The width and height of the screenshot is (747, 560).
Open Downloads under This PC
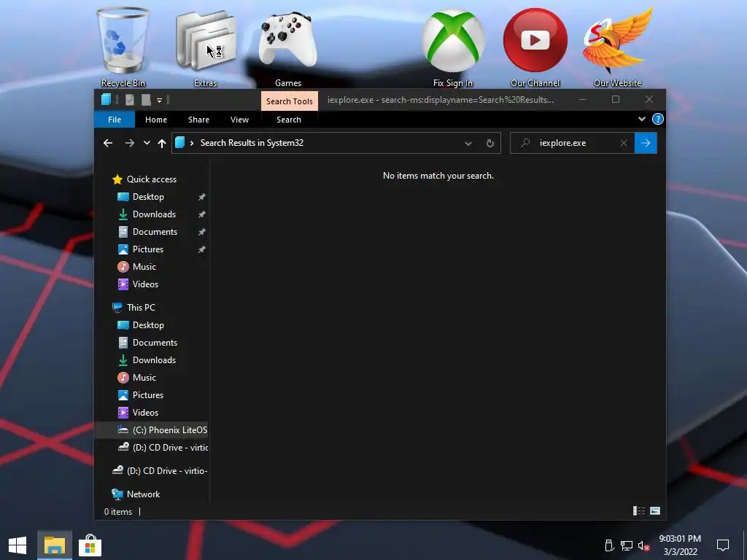click(154, 360)
